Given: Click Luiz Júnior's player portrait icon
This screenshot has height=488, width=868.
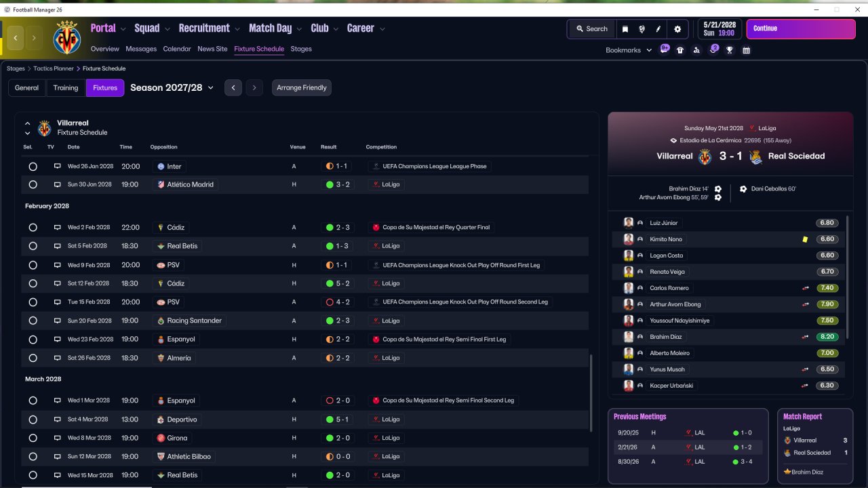Looking at the screenshot, I should coord(629,223).
